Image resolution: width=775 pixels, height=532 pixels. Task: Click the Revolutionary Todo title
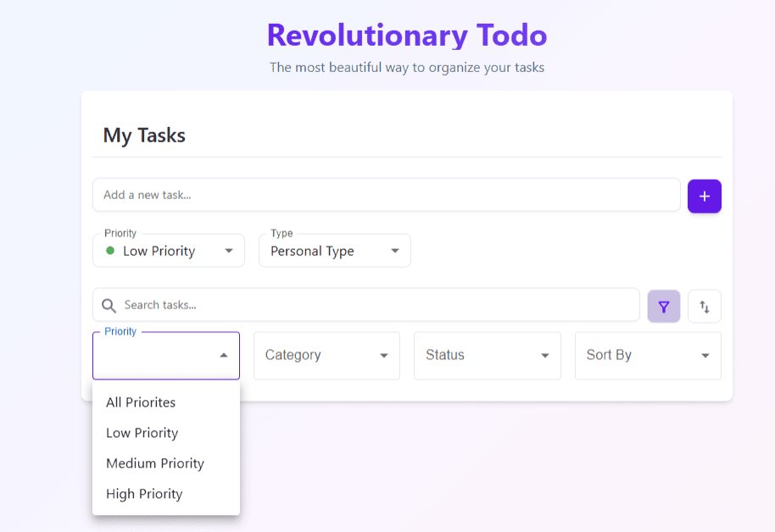pos(407,35)
